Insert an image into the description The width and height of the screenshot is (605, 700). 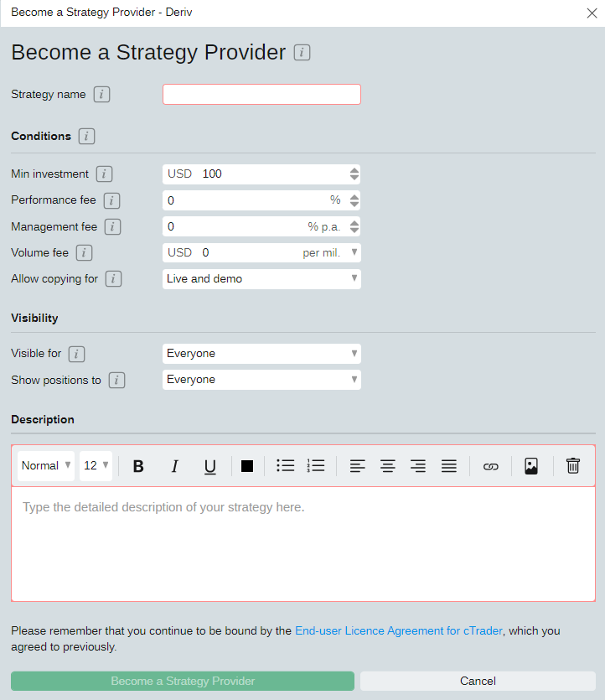coord(530,466)
